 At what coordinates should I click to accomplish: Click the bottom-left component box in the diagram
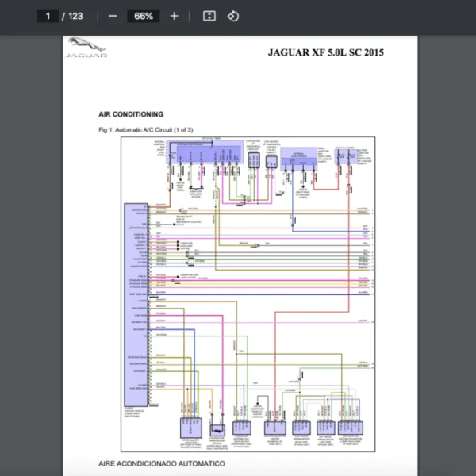coord(190,427)
